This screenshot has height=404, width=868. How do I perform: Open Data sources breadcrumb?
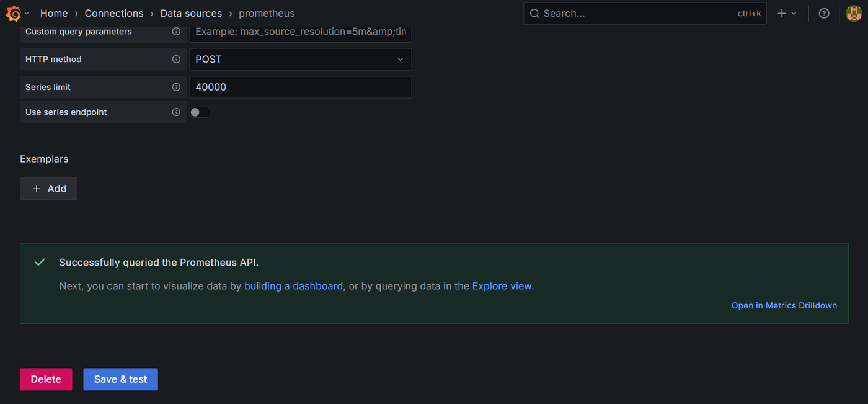coord(191,13)
